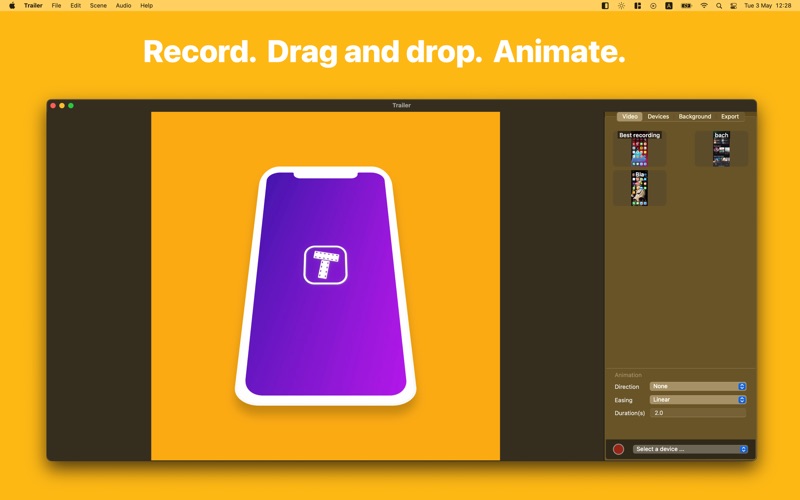Switch to the Devices tab
This screenshot has height=500, width=800.
pos(658,116)
